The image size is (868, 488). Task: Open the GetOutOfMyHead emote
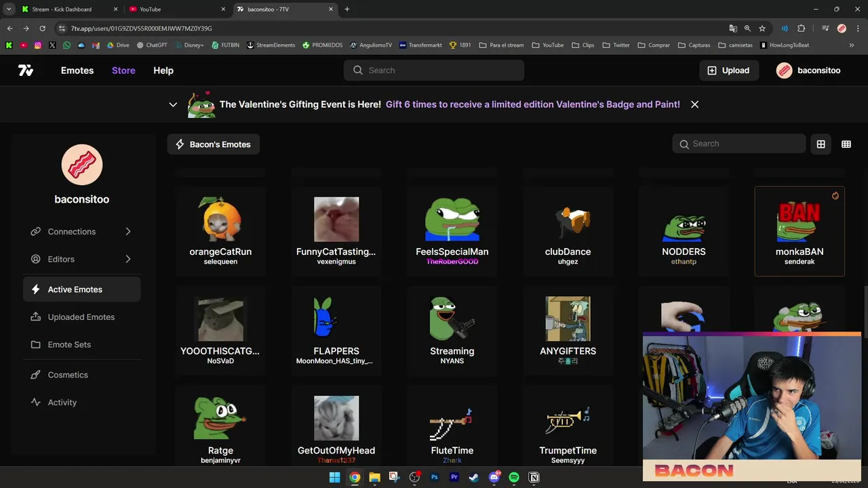336,427
